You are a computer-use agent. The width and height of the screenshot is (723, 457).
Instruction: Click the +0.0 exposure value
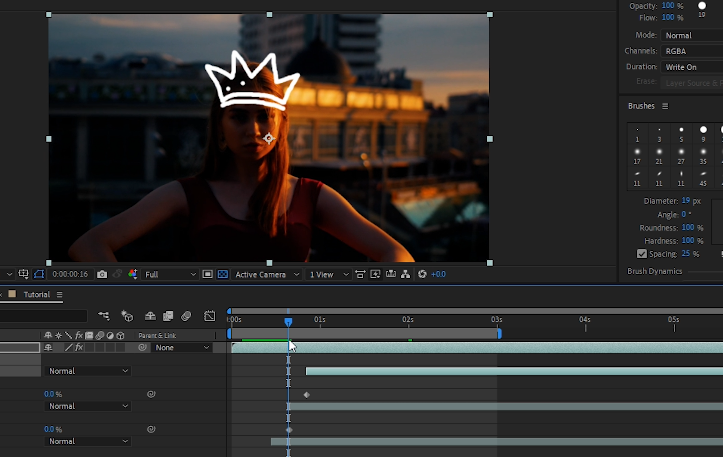pyautogui.click(x=439, y=274)
